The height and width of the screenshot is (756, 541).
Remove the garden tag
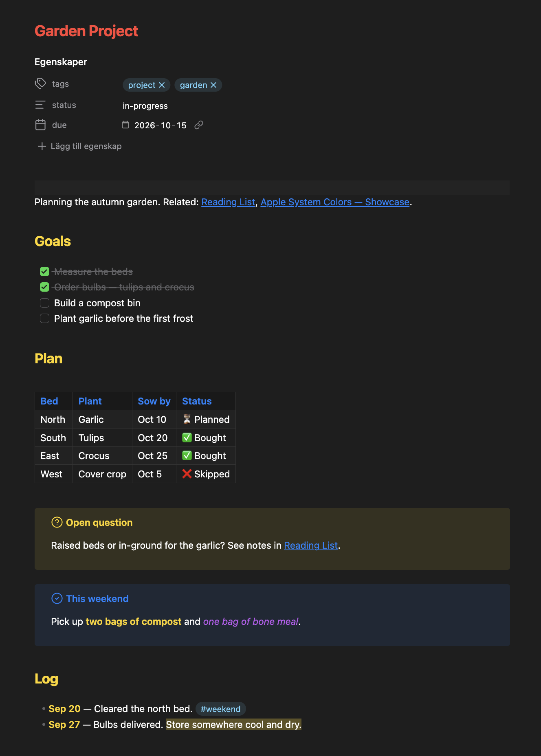pyautogui.click(x=213, y=85)
